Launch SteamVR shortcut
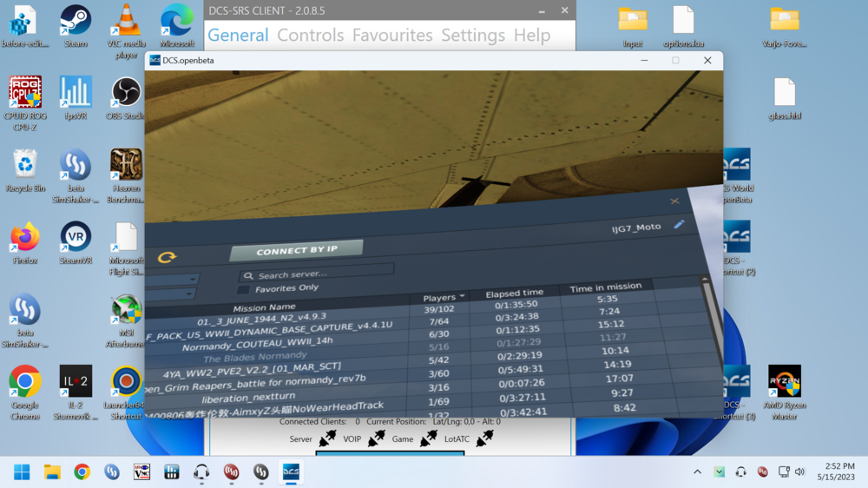Screen dimensions: 868x488 tap(76, 242)
